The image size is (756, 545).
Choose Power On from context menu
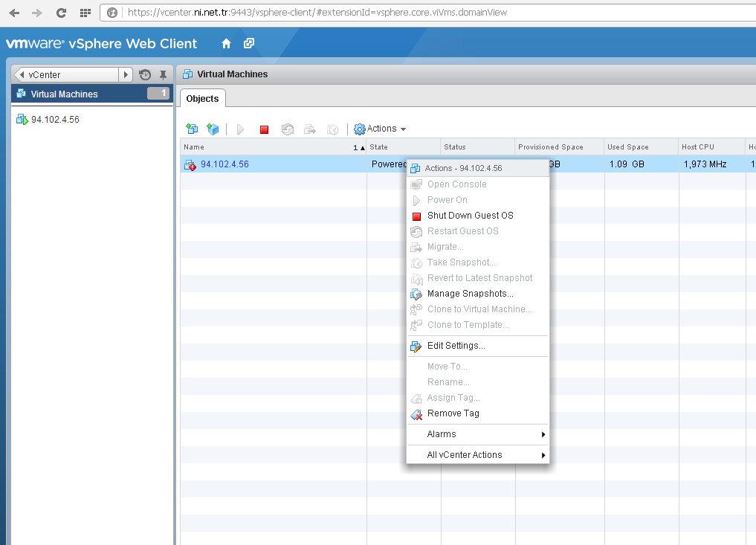click(x=478, y=200)
